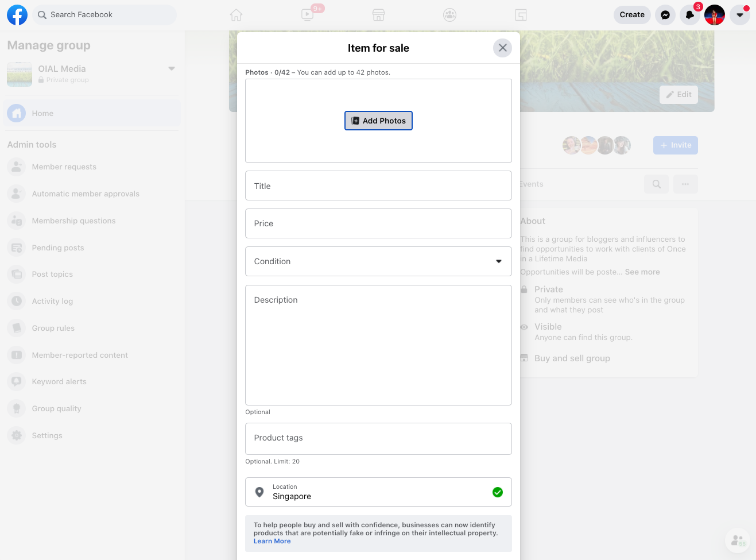Open the Groups icon in top bar

coord(450,15)
